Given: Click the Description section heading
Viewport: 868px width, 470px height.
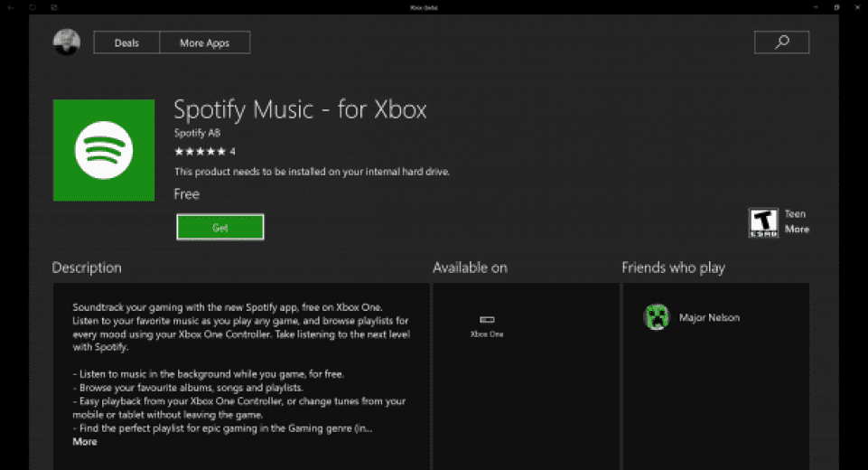Looking at the screenshot, I should tap(87, 268).
